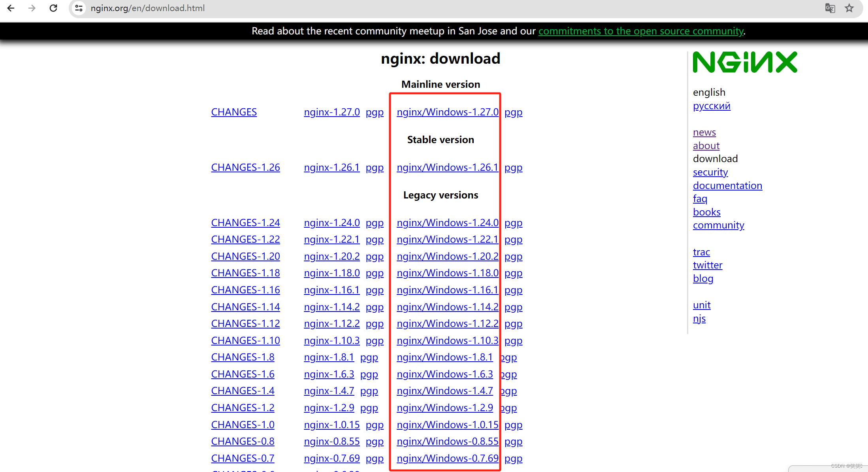Download nginx/Windows-1.12.2
The image size is (868, 472).
448,323
